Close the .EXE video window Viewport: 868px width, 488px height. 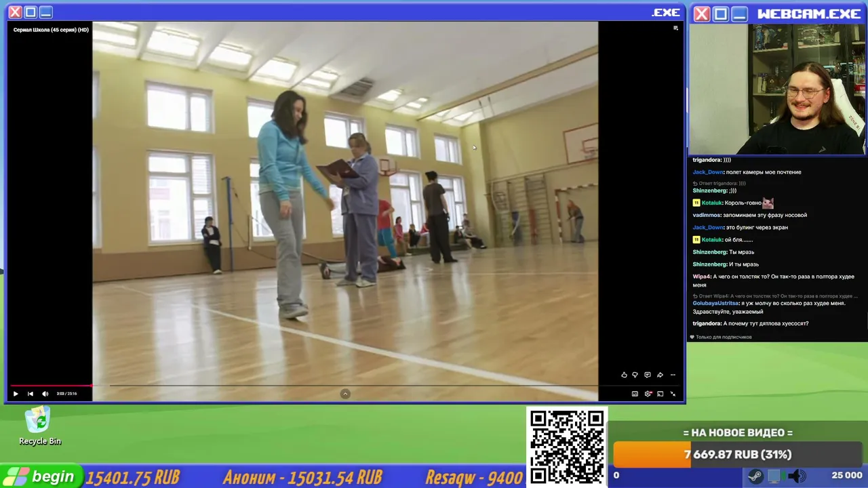coord(15,12)
